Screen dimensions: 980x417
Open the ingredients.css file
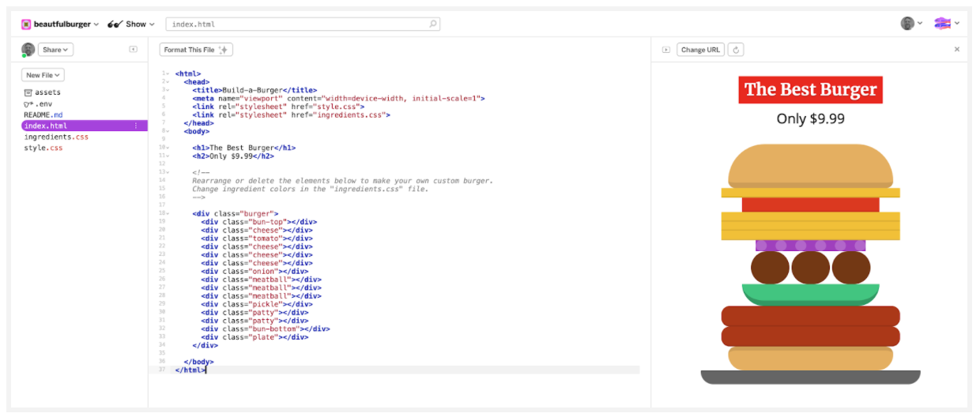tap(56, 137)
